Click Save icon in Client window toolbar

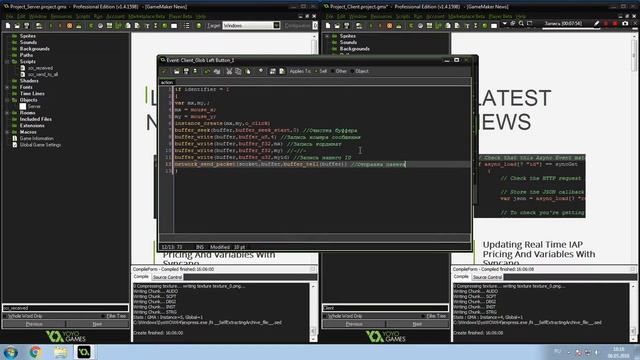tap(347, 26)
